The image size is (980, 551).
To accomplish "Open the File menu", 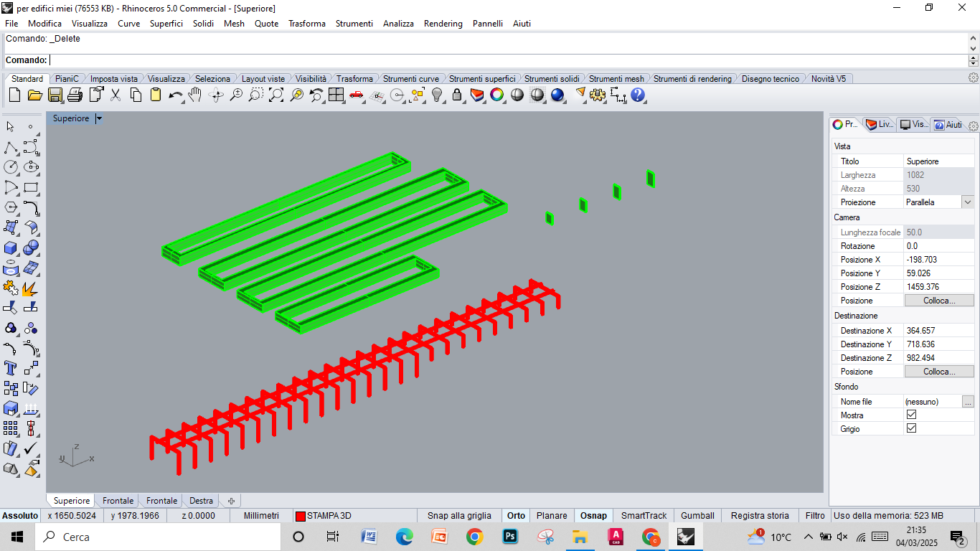I will click(x=11, y=23).
